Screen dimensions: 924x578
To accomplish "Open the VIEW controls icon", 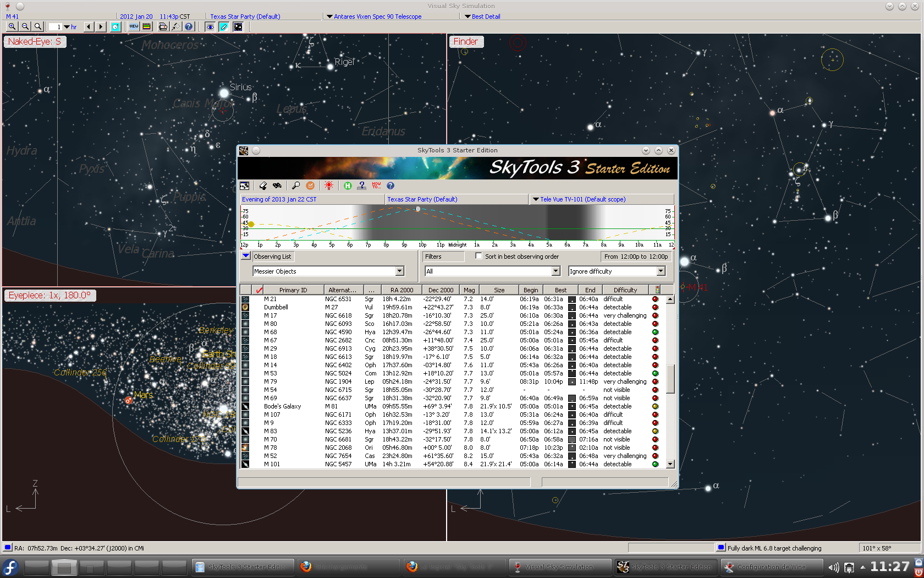I will point(134,26).
